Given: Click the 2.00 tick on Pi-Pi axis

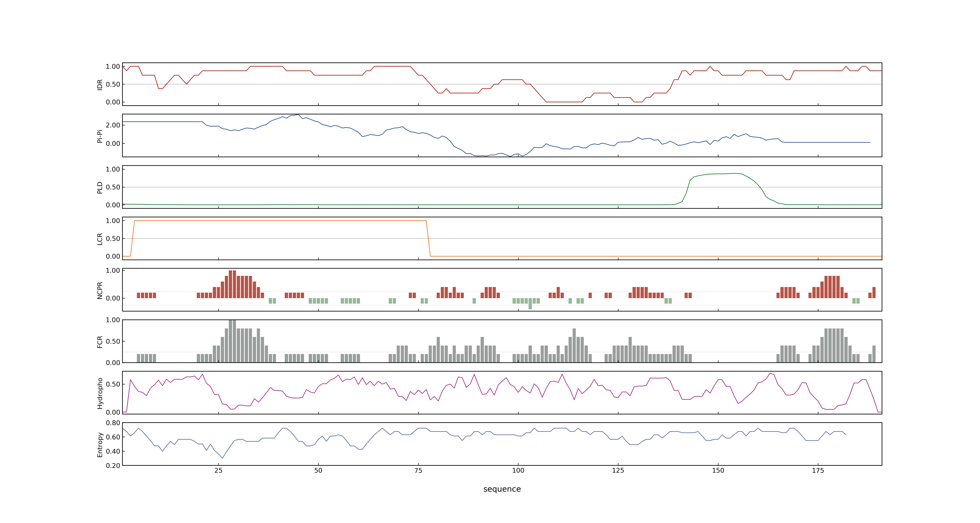Looking at the screenshot, I should pyautogui.click(x=113, y=125).
